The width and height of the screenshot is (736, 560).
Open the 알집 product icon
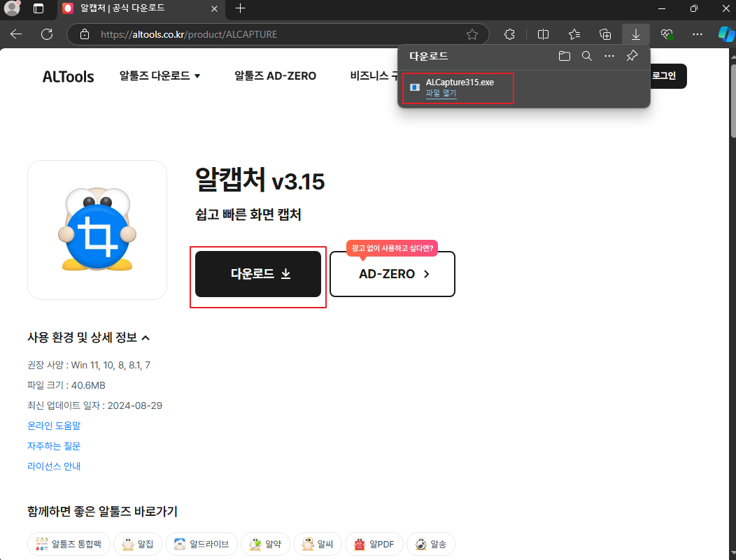point(127,544)
